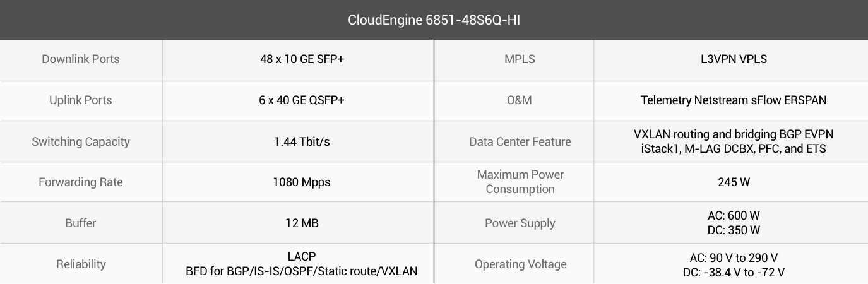The height and width of the screenshot is (284, 868).
Task: Select the Data Center Feature label
Action: pos(520,141)
